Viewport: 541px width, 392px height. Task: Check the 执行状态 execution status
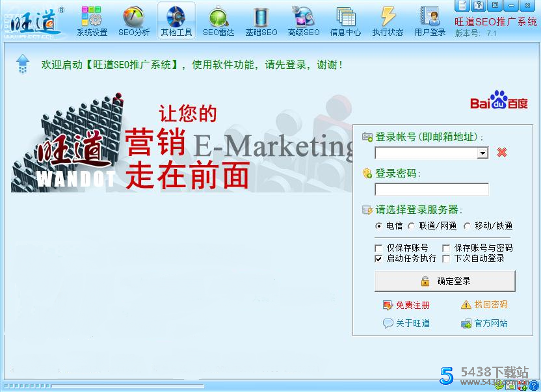pyautogui.click(x=388, y=20)
